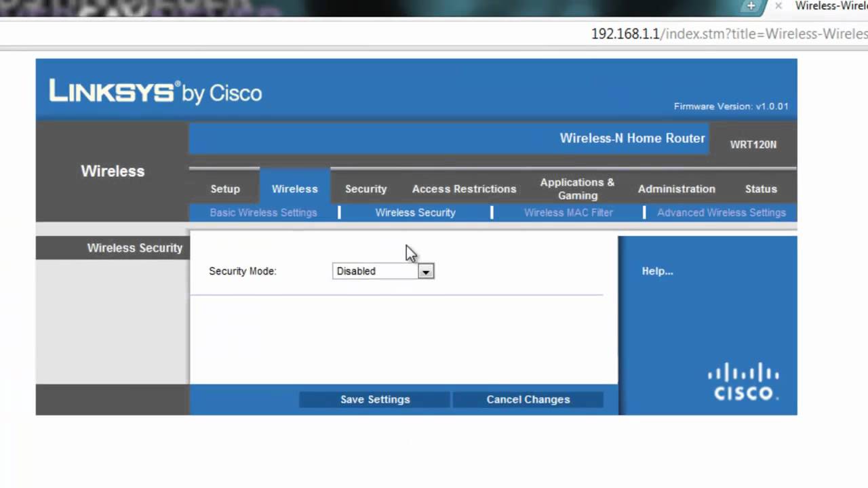Click the Cisco logo
868x488 pixels.
743,382
